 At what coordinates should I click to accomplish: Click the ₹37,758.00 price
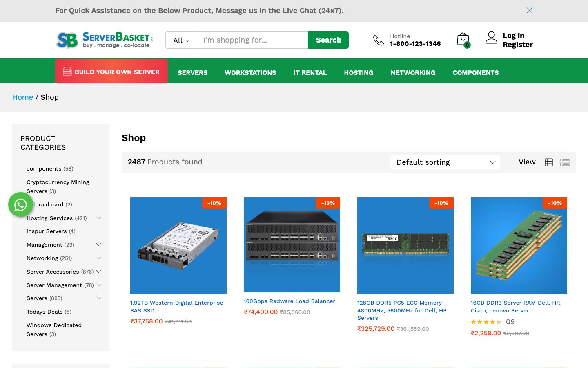[x=147, y=321]
